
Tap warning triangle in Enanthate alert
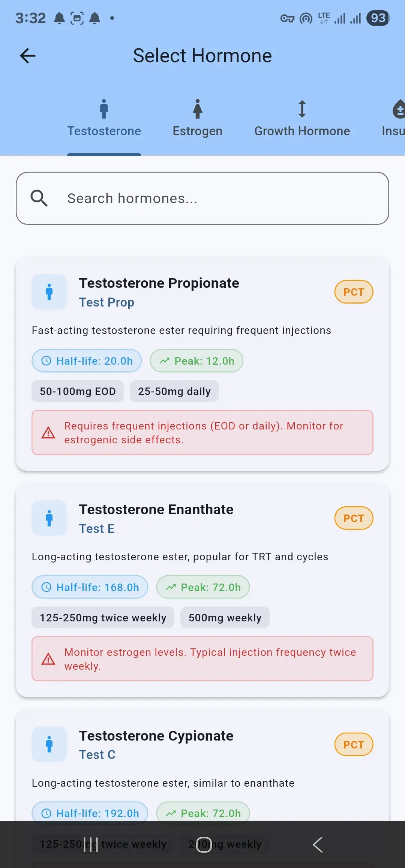tap(48, 659)
